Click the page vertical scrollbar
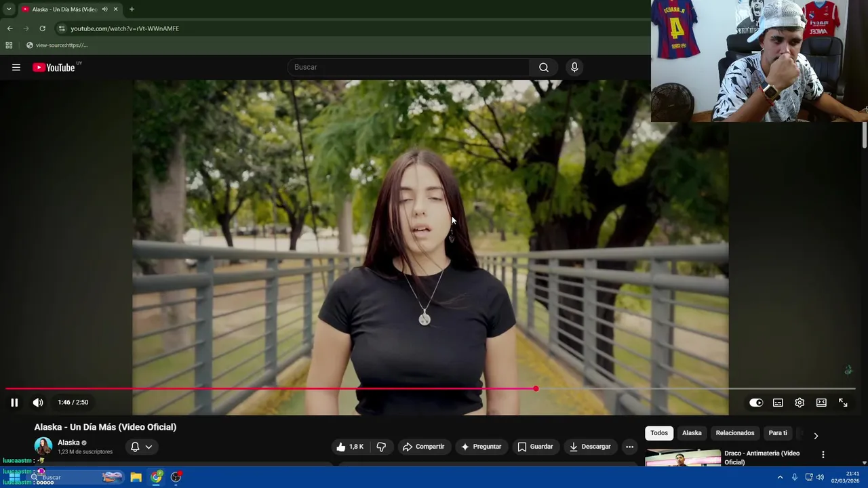This screenshot has height=488, width=868. point(865,134)
